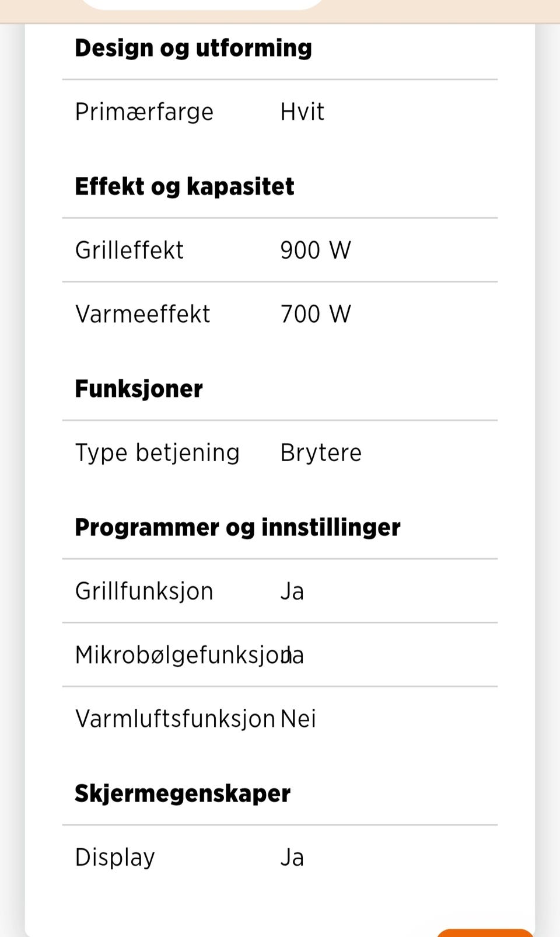Viewport: 560px width, 937px height.
Task: Tap the orange button at bottom right
Action: tap(485, 932)
